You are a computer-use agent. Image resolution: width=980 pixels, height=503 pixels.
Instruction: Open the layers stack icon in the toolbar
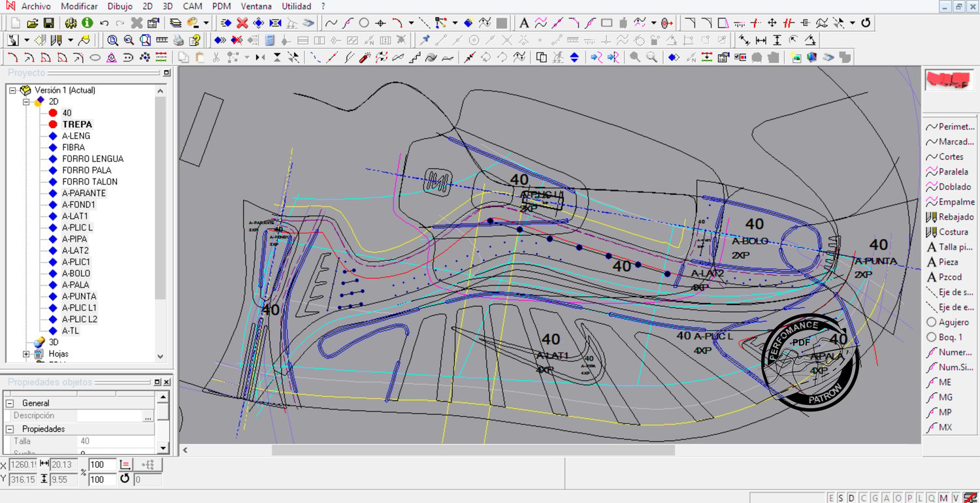tap(176, 23)
